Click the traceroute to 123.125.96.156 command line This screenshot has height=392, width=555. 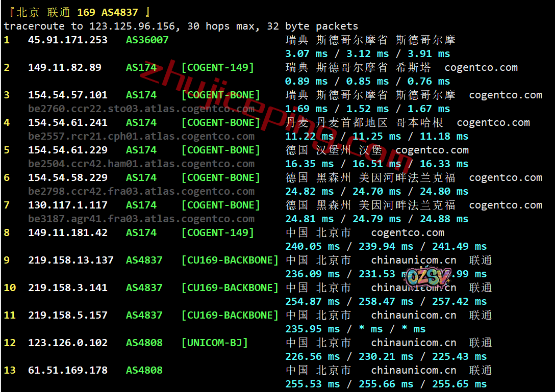(x=181, y=26)
